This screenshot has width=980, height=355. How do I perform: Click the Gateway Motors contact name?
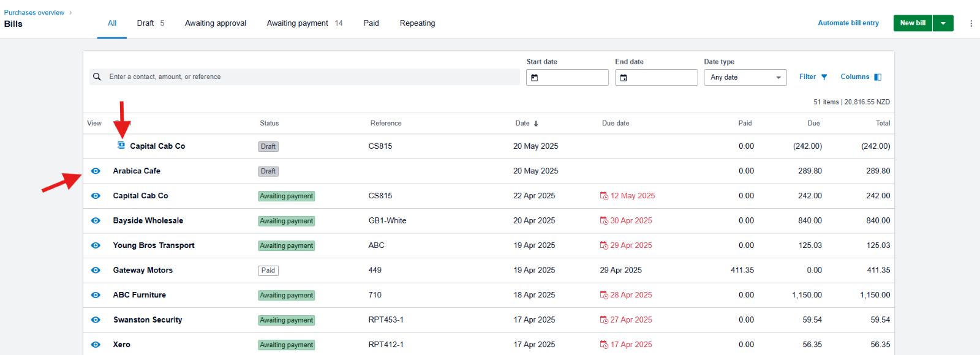point(143,271)
